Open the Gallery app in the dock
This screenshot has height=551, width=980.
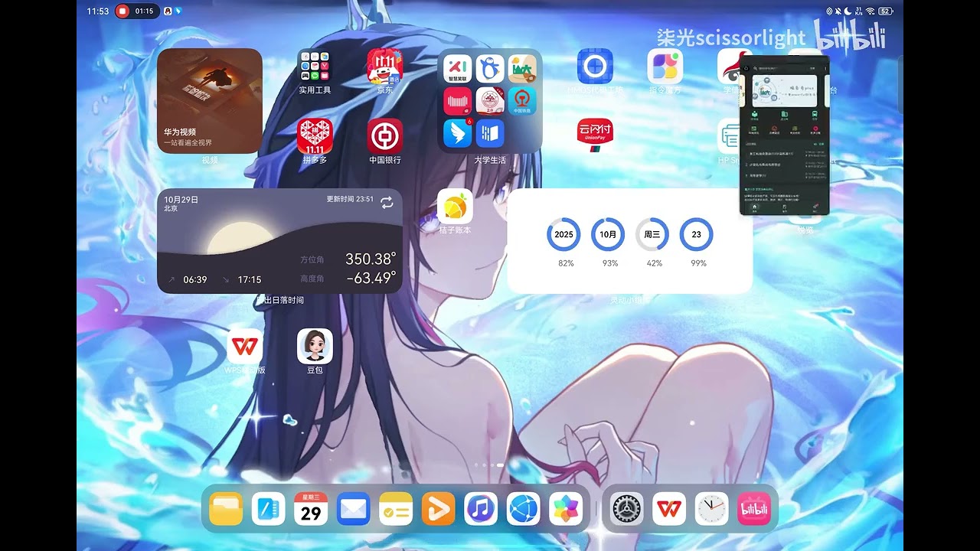566,509
